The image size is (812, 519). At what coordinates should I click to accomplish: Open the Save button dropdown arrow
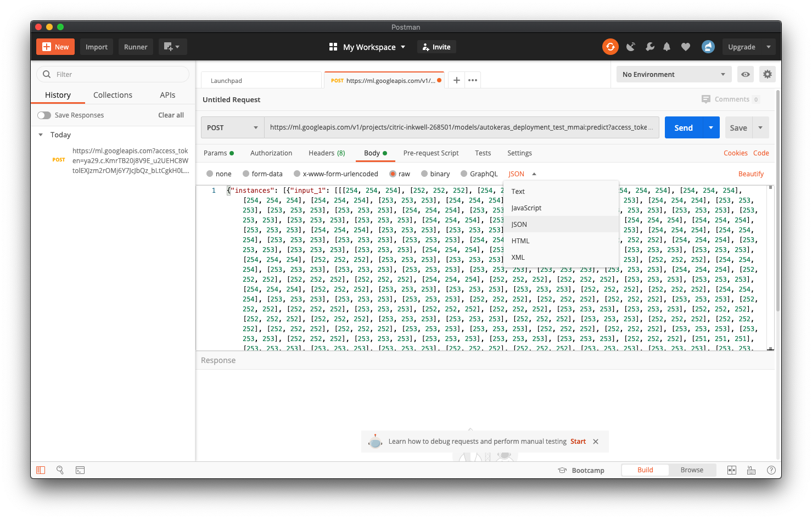(x=760, y=127)
